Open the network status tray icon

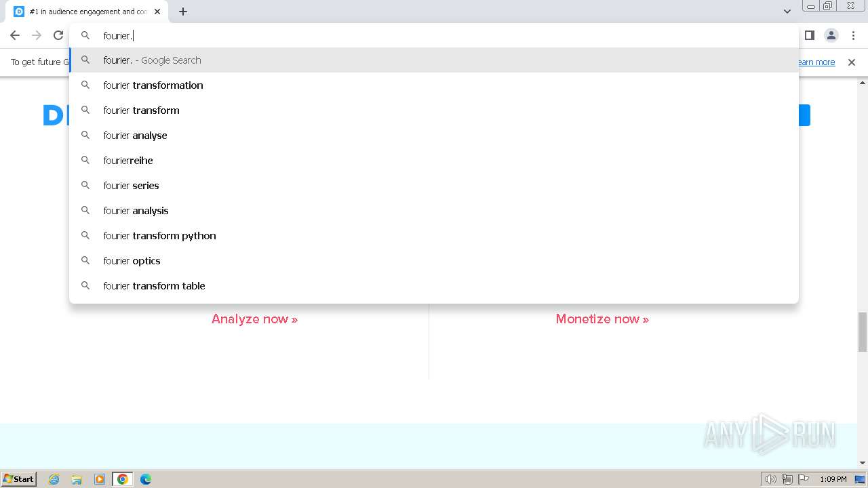click(787, 479)
